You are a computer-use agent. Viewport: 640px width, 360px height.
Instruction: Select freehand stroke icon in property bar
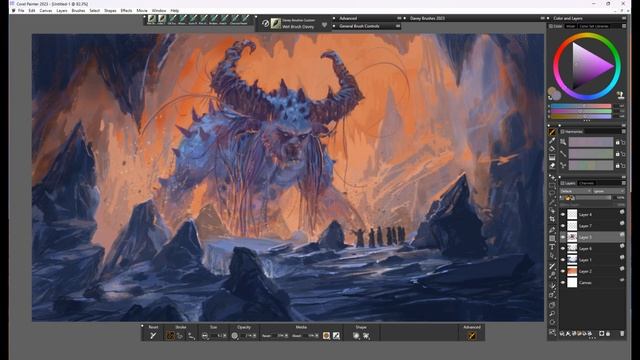[170, 336]
